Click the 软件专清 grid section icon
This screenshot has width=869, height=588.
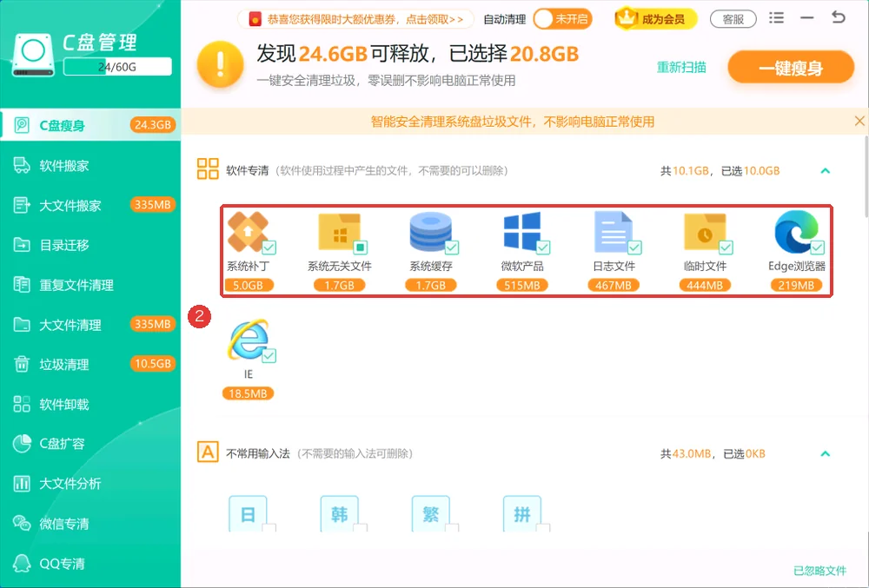[x=208, y=168]
